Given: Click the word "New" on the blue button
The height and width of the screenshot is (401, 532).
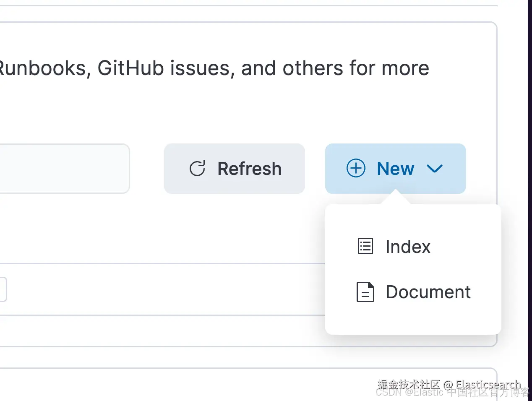Looking at the screenshot, I should pyautogui.click(x=395, y=169).
